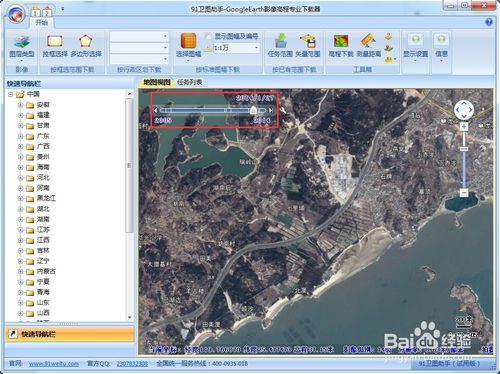This screenshot has width=500, height=374.
Task: Select 江苏 in the navigation tree
Action: tap(43, 230)
